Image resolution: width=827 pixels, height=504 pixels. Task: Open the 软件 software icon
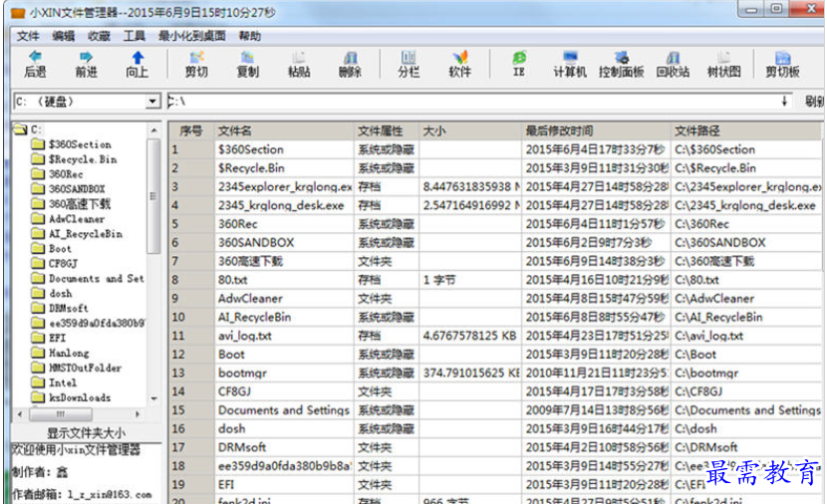460,57
